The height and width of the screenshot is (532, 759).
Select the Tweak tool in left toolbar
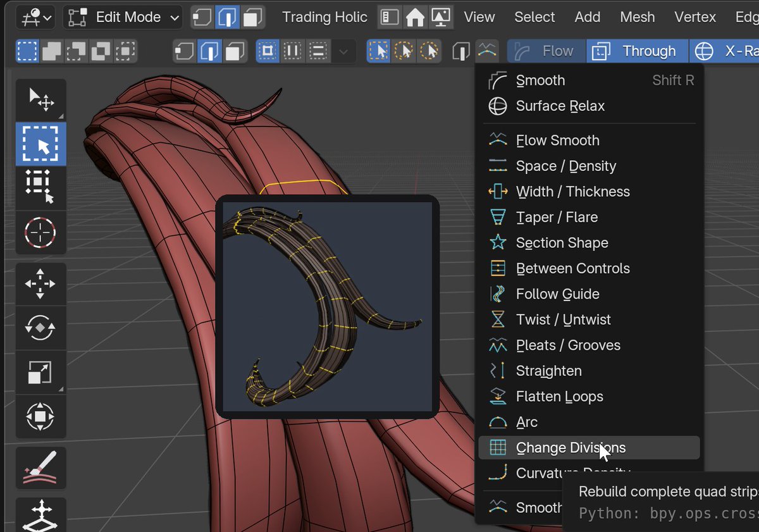41,100
